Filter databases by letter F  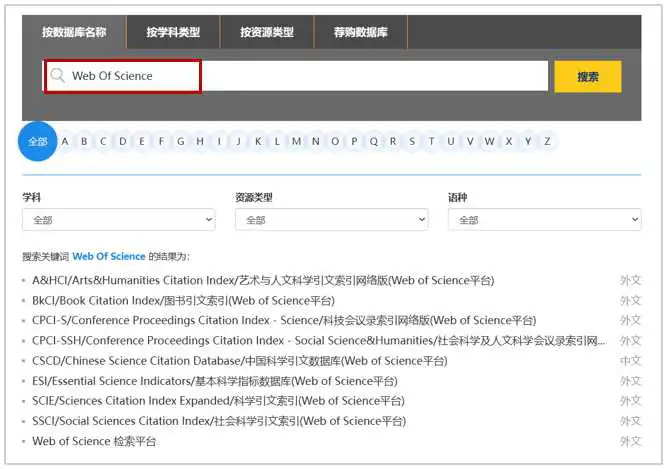tap(161, 142)
